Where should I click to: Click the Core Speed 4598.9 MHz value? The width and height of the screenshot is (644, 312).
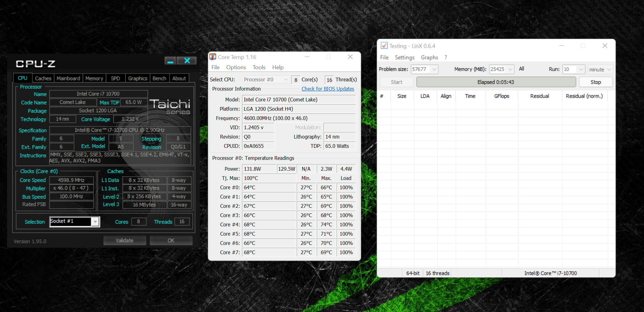click(x=71, y=180)
